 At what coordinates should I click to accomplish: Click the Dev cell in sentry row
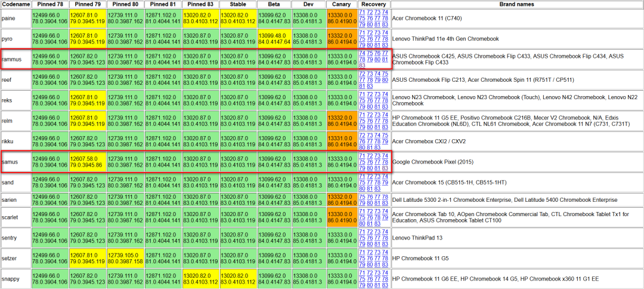click(x=308, y=238)
